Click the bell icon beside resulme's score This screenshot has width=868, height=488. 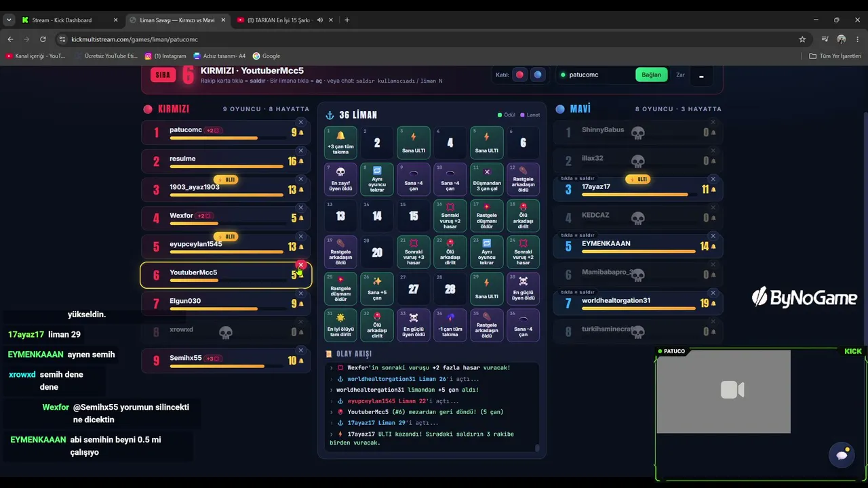tap(301, 161)
